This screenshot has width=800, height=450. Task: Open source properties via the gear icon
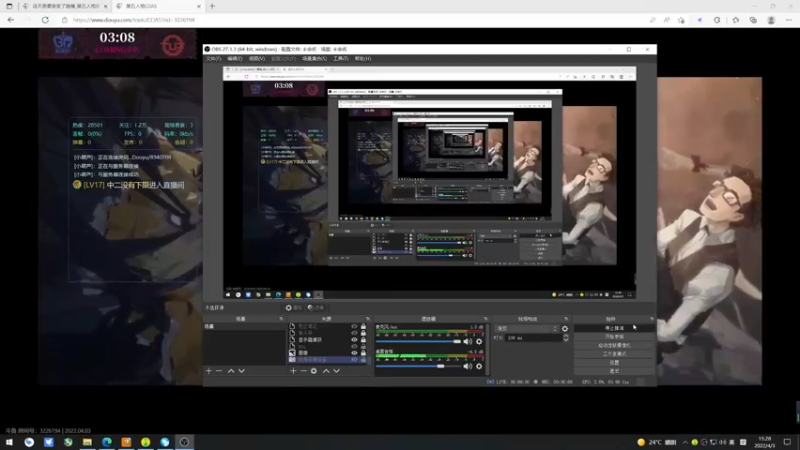tap(314, 371)
